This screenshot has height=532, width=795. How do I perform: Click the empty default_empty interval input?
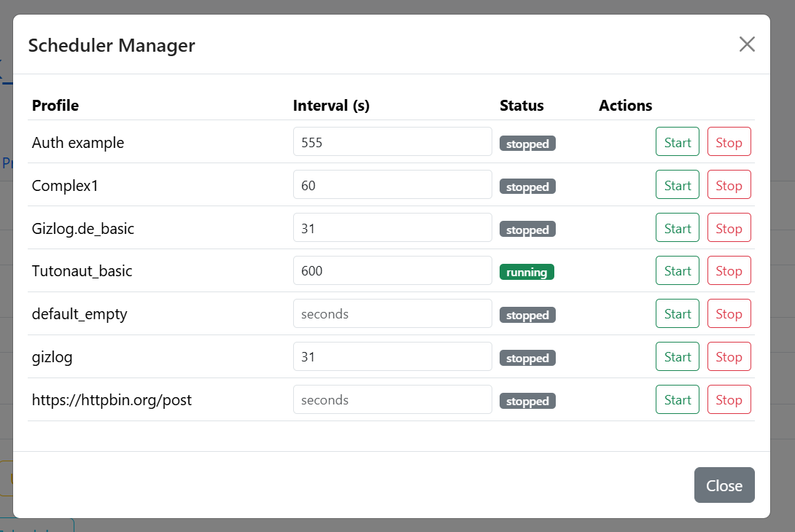(x=392, y=314)
